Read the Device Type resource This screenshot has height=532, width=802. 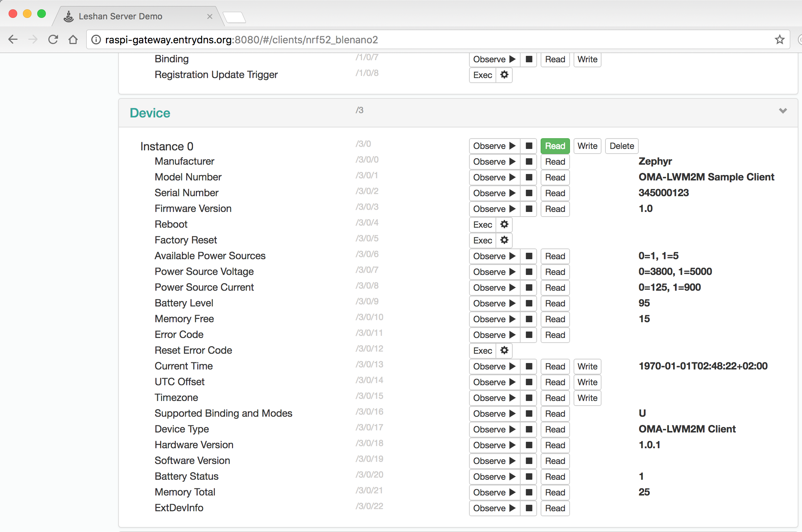(x=555, y=430)
